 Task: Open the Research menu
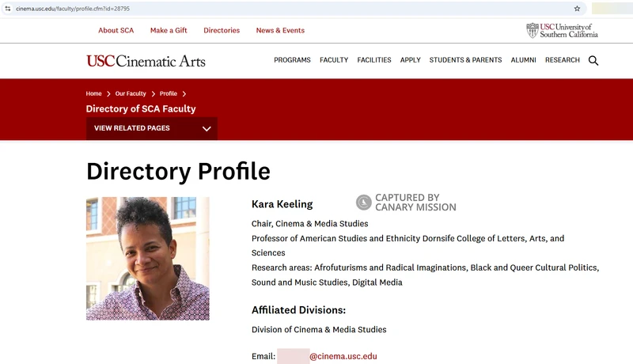click(x=563, y=60)
